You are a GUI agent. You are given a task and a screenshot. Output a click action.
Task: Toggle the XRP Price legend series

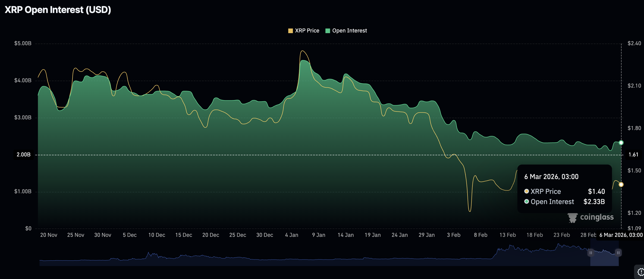click(304, 31)
